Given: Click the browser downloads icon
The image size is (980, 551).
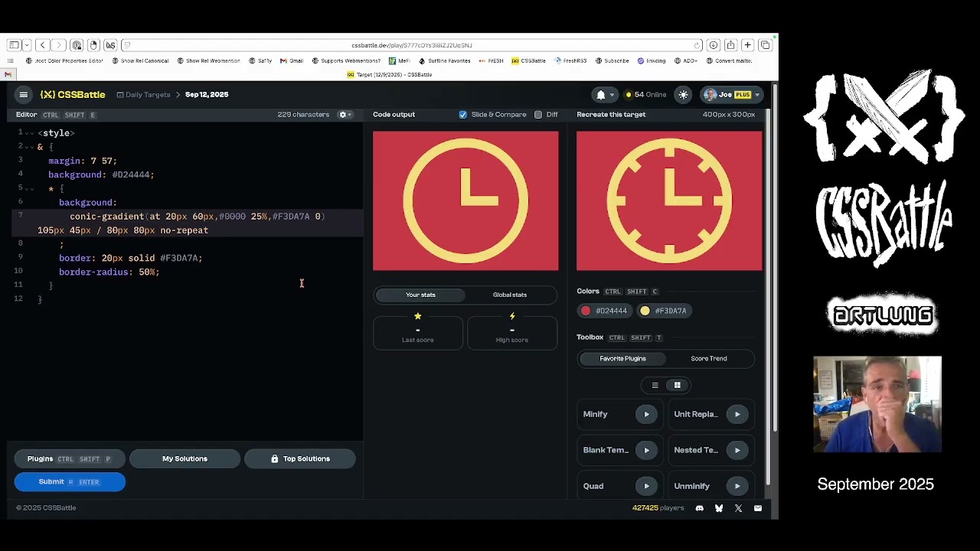Looking at the screenshot, I should 713,45.
